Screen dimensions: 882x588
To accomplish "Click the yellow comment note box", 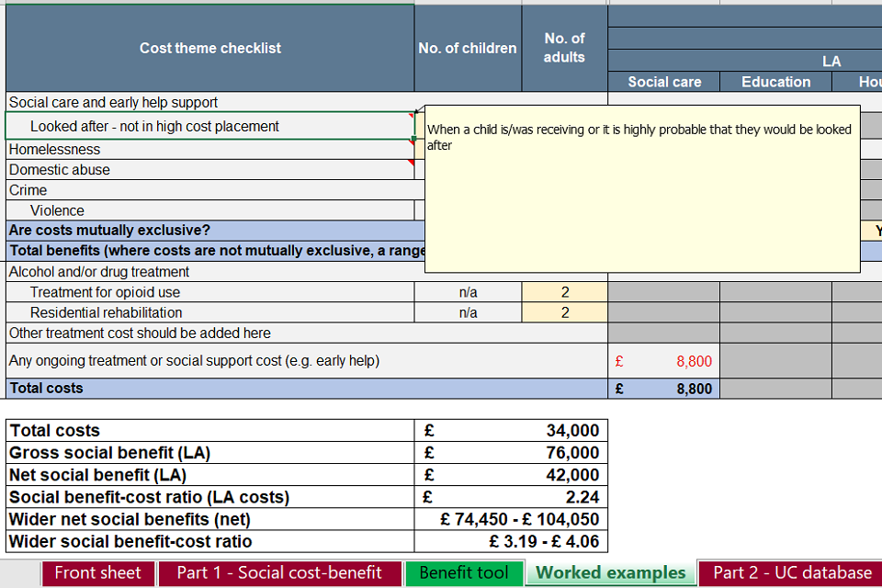I will coord(641,202).
